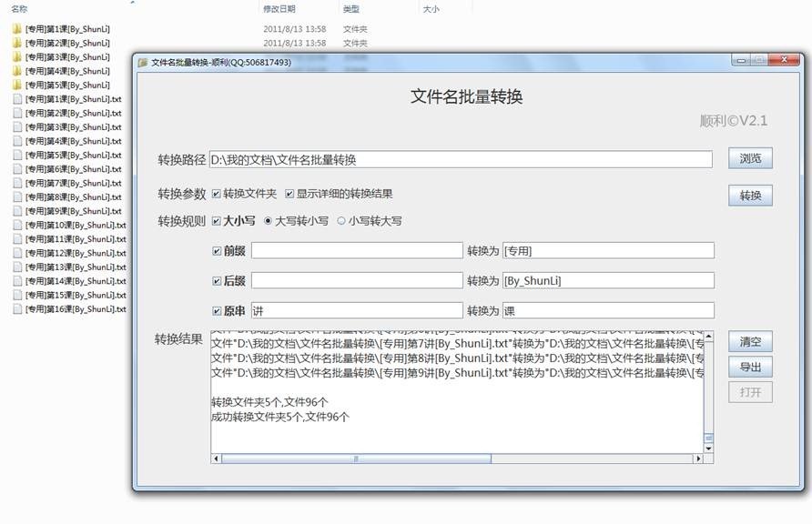
Task: Click the results scroll-up arrow
Action: point(708,337)
